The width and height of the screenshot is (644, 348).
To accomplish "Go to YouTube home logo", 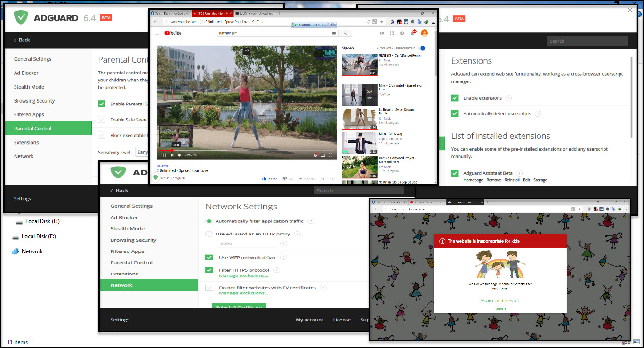I will (x=173, y=33).
